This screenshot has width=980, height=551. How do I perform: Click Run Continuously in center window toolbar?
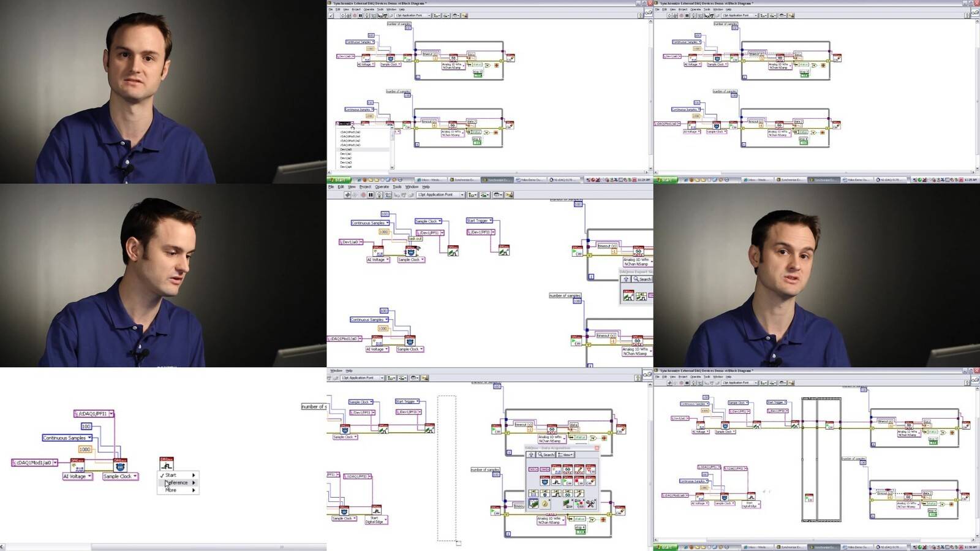(355, 195)
